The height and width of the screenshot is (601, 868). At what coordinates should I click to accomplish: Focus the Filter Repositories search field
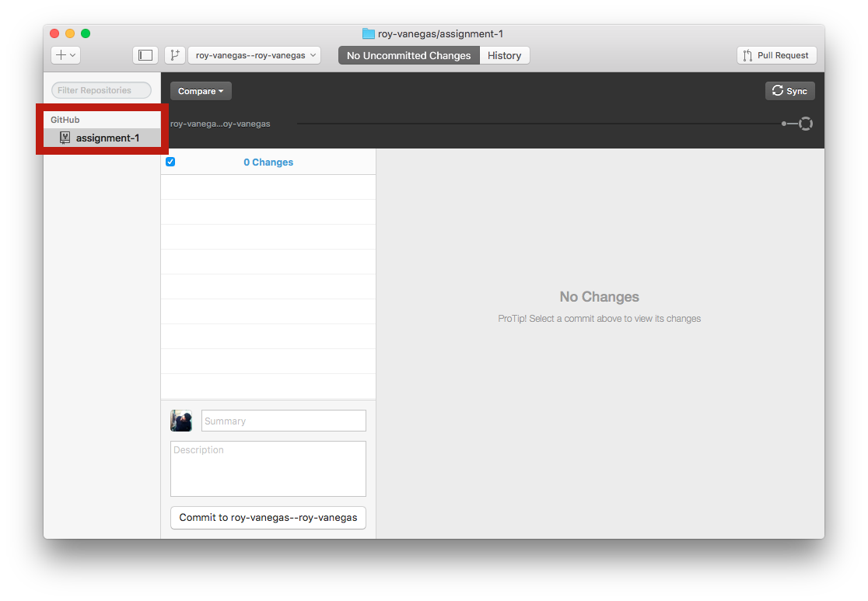101,90
